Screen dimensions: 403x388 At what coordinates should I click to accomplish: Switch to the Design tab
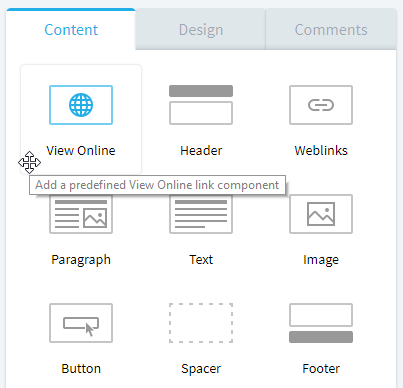201,30
